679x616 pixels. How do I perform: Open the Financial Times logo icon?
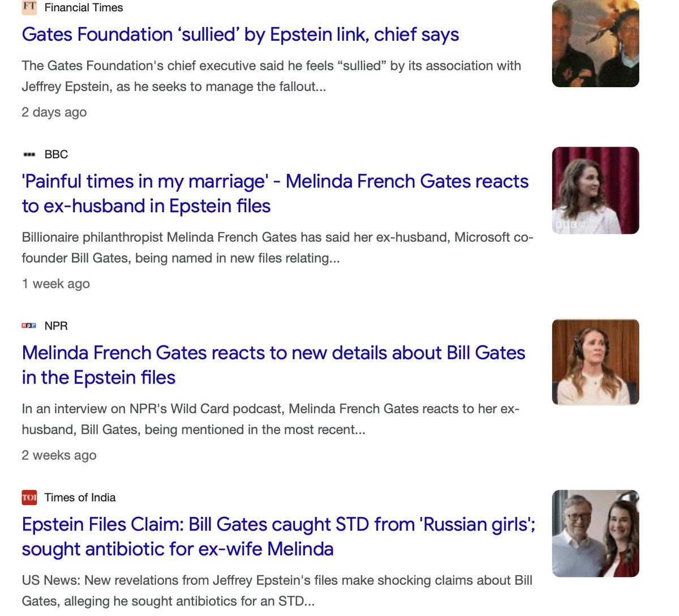pos(29,7)
